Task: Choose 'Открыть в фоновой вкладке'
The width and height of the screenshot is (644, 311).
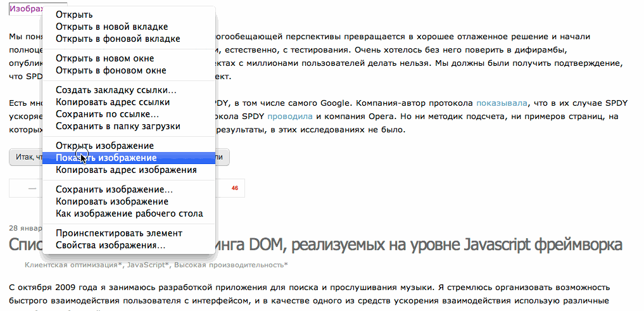Action: click(129, 39)
